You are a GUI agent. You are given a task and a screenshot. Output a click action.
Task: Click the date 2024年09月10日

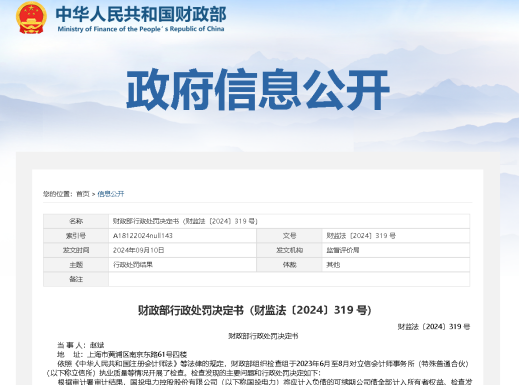pyautogui.click(x=138, y=250)
